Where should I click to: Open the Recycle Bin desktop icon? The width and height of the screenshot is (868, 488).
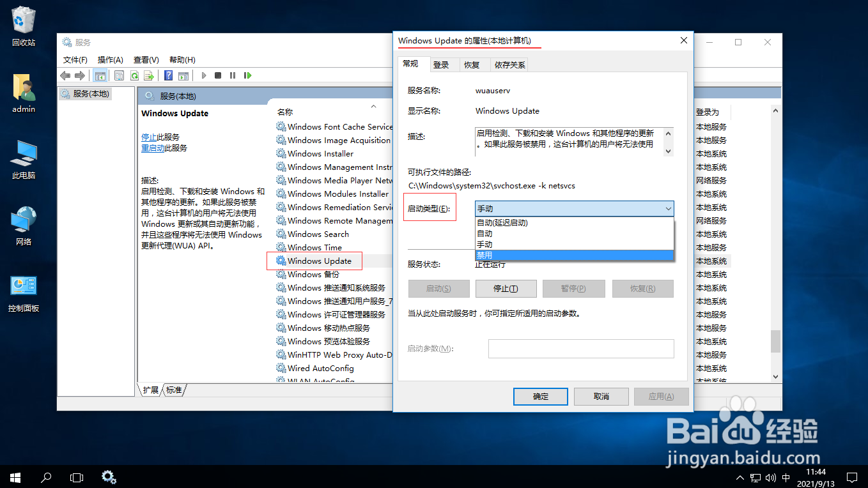point(24,27)
